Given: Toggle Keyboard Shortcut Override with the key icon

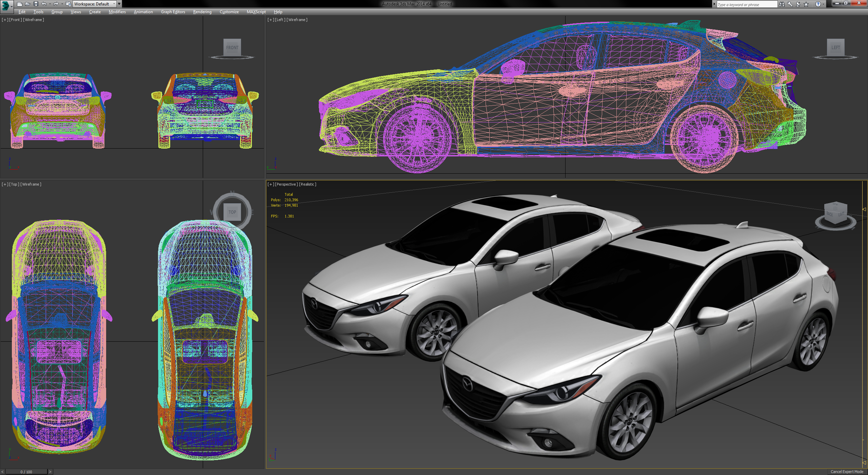Looking at the screenshot, I should pos(790,4).
